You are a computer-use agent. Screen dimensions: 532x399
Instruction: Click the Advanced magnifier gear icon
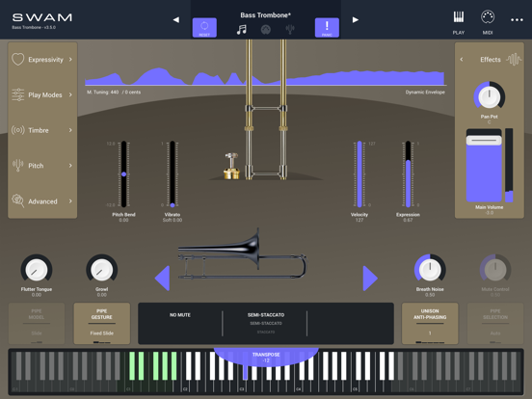click(x=18, y=200)
